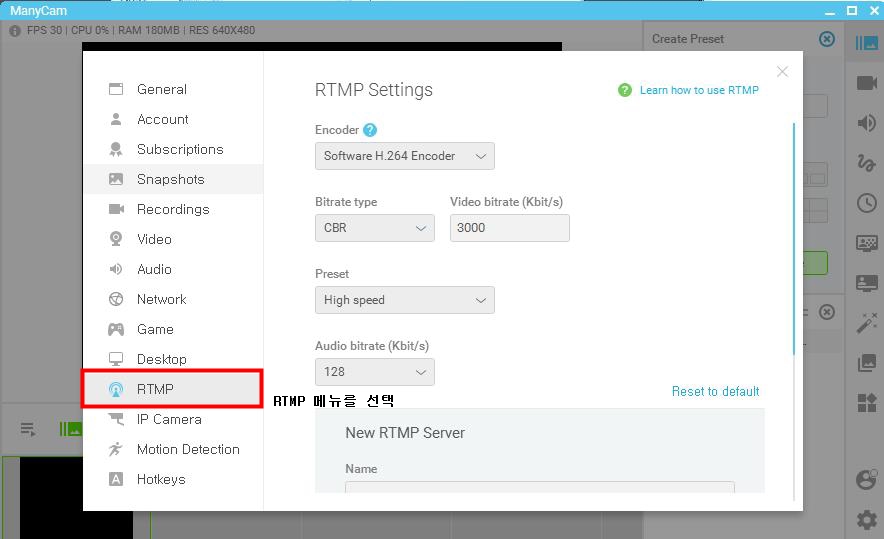Click the RTMP server Name input field
This screenshot has width=884, height=539.
540,487
